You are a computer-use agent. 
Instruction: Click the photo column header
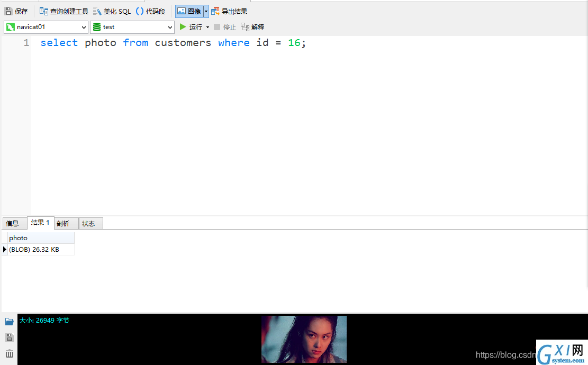[x=41, y=238]
